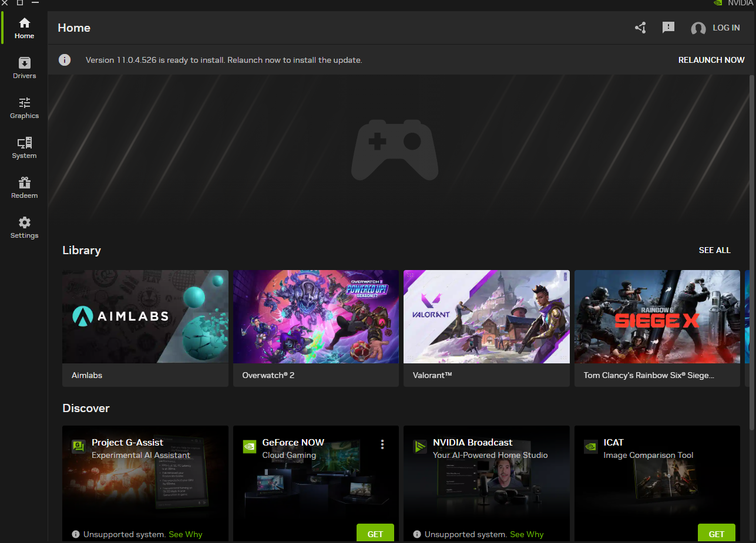Click GET on the GeForce NOW card
Viewport: 756px width, 543px height.
click(x=375, y=533)
